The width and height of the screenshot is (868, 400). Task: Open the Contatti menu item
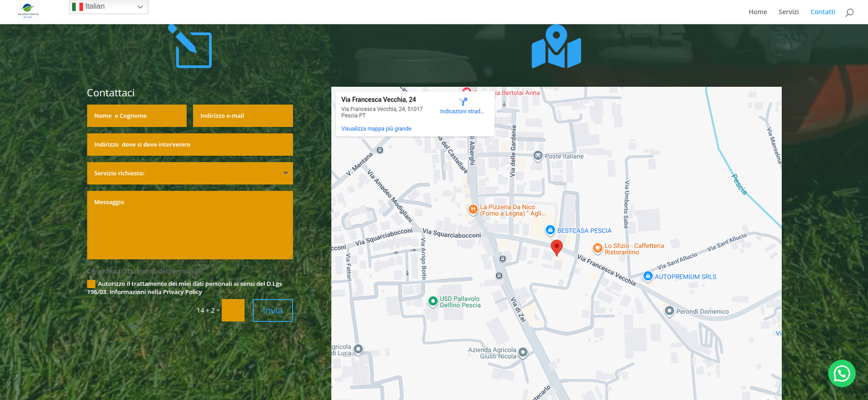822,12
